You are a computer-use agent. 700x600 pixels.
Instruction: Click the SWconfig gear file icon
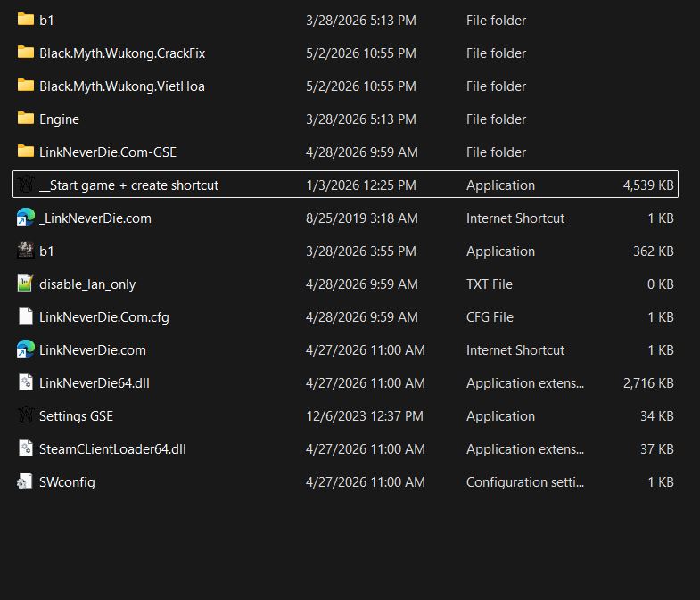[x=25, y=481]
